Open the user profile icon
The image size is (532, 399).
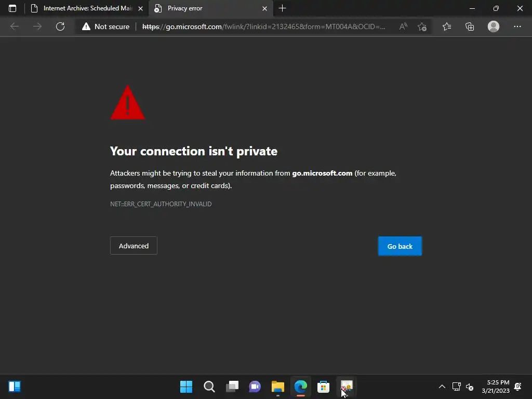pos(494,26)
